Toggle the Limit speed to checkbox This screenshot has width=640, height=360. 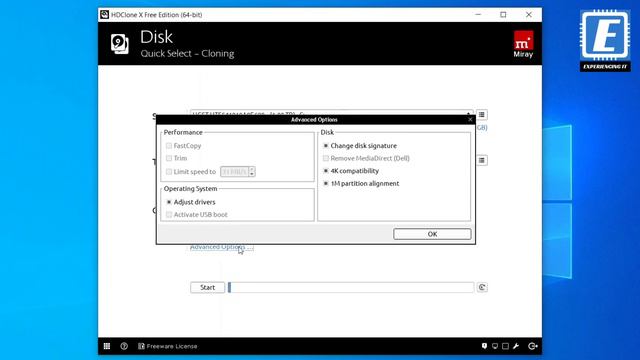tap(169, 172)
